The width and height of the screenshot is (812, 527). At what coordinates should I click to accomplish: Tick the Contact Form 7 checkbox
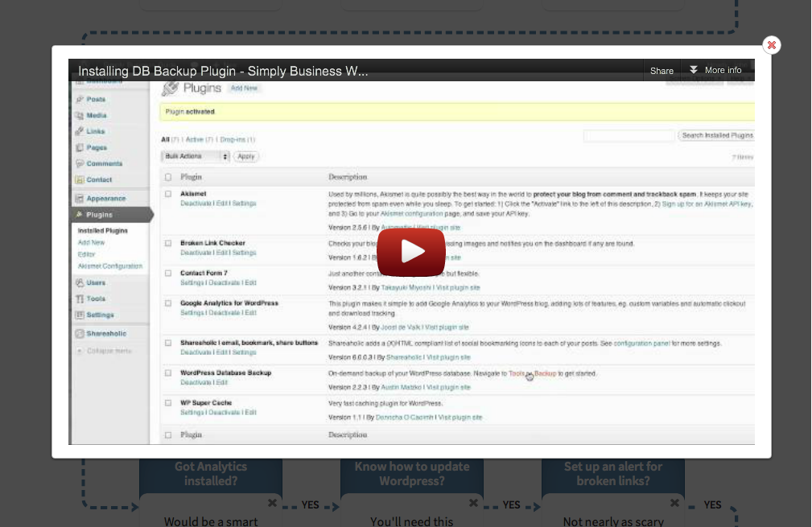[x=168, y=274]
